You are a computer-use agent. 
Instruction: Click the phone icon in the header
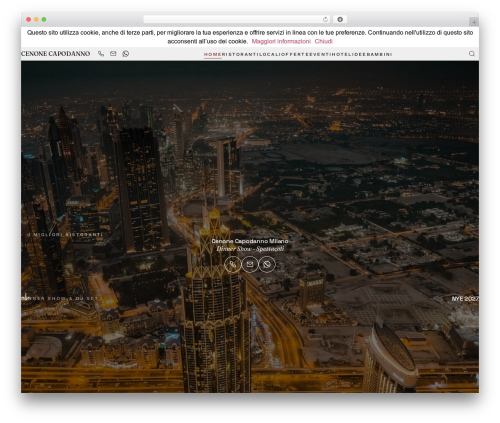coord(101,54)
